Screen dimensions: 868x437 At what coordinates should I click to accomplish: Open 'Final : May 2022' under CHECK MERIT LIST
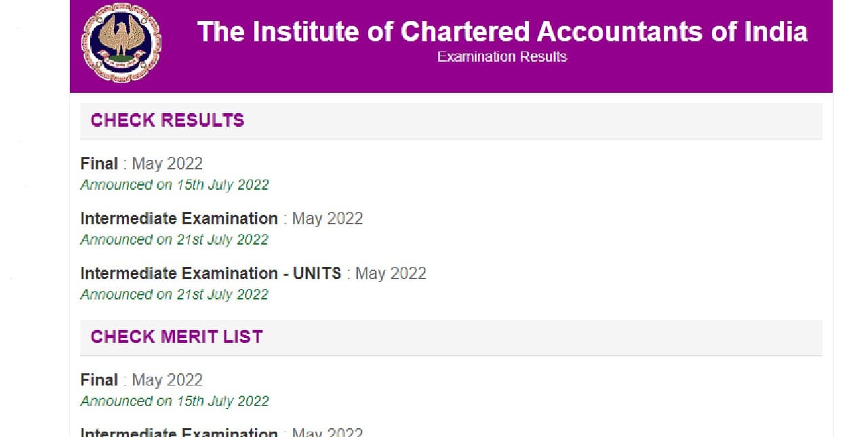pos(142,380)
